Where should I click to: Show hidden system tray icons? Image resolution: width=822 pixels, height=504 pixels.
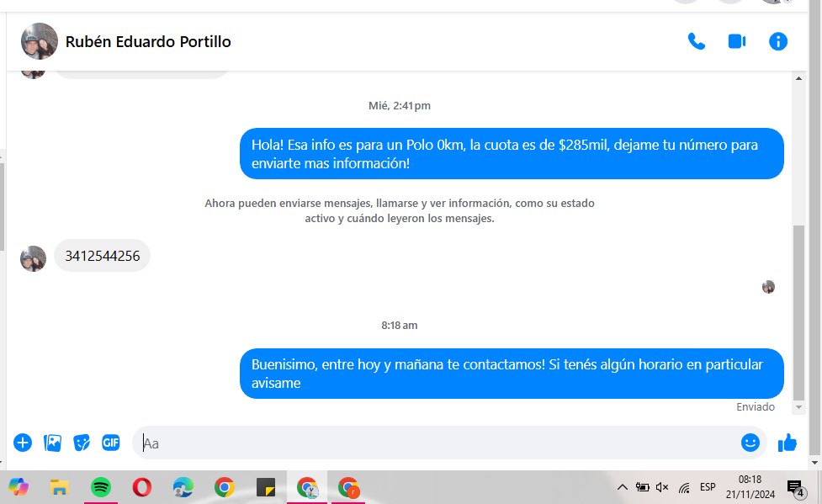[x=623, y=487]
